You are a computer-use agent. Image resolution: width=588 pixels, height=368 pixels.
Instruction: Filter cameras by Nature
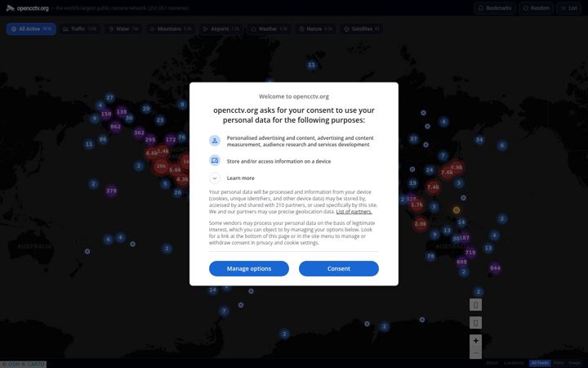pos(315,29)
